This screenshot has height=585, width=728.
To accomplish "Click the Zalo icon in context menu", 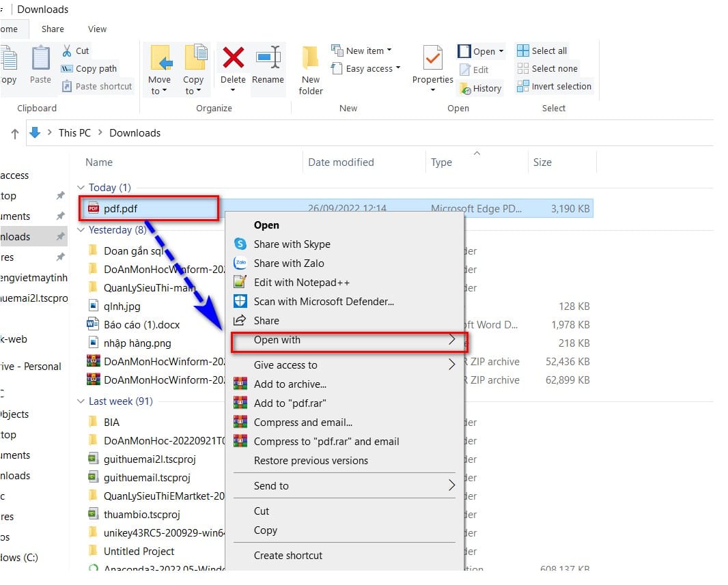I will click(240, 263).
